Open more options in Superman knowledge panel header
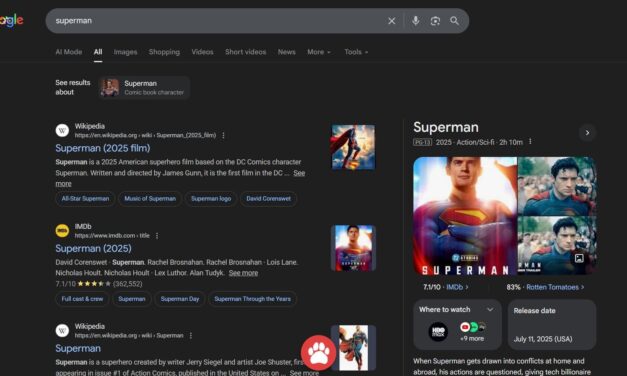Viewport: 627px width, 376px height. tap(530, 142)
